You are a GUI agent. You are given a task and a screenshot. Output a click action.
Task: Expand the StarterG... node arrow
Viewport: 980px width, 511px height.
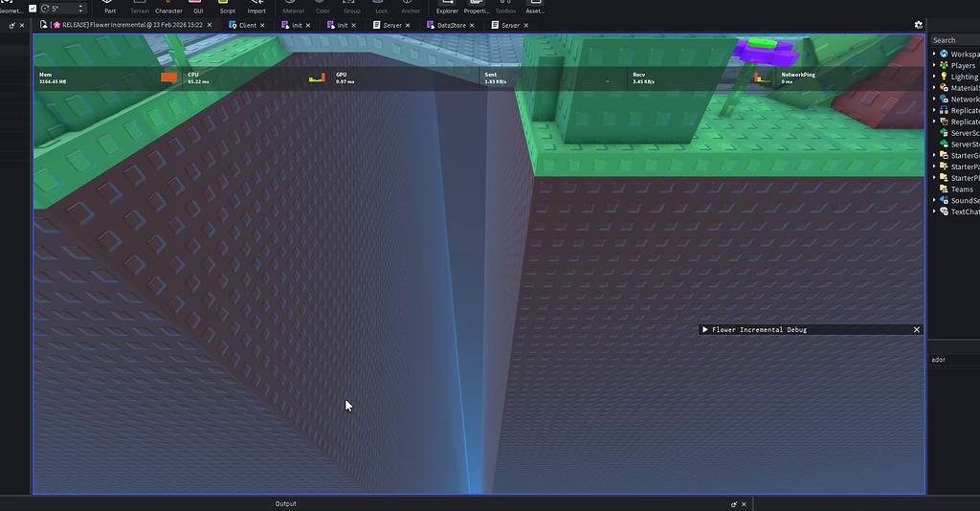coord(934,156)
